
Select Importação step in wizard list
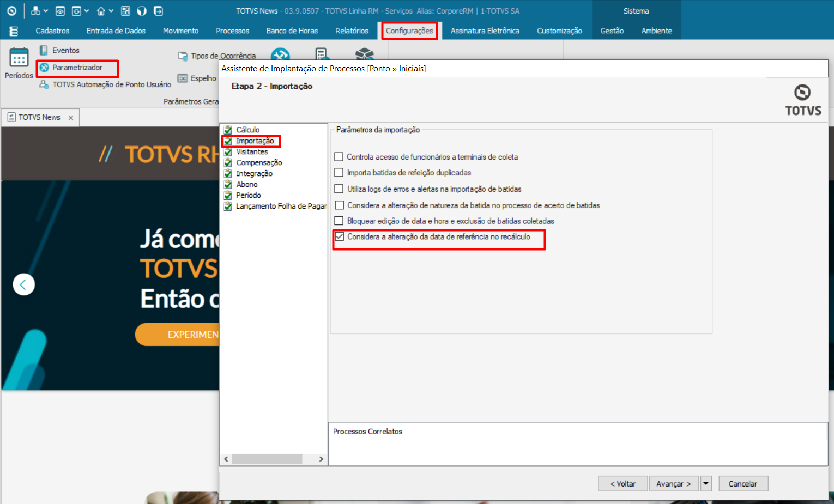pyautogui.click(x=255, y=141)
